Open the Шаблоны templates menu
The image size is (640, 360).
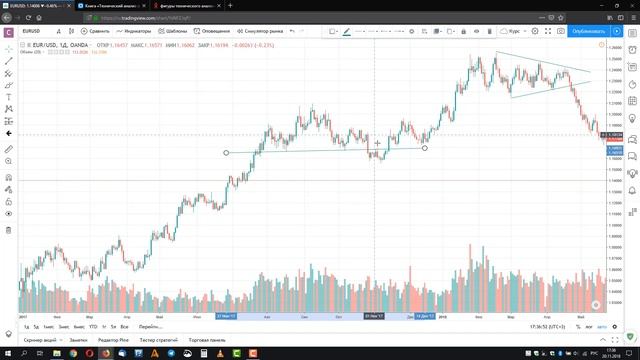[173, 31]
